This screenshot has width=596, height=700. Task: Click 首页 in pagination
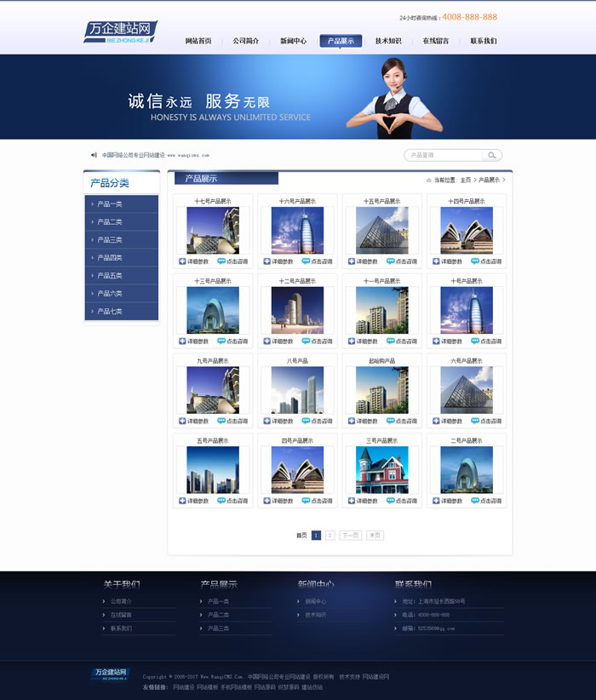[301, 536]
